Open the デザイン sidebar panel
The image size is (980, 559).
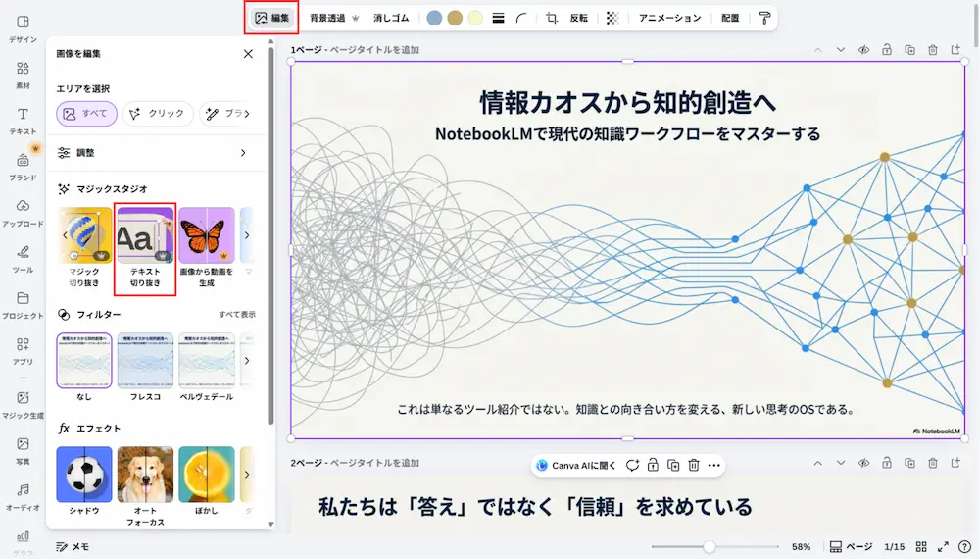tap(23, 28)
